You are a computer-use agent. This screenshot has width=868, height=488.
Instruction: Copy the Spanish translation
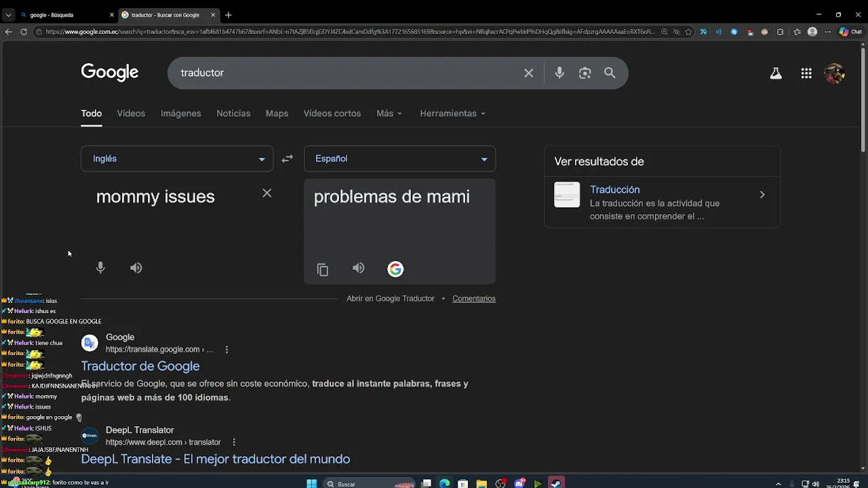(323, 269)
